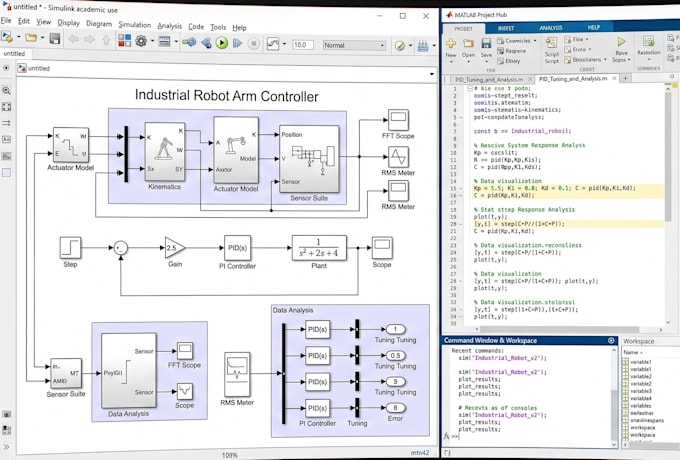680x460 pixels.
Task: Go up to parent with the up arrow
Action: pos(106,40)
